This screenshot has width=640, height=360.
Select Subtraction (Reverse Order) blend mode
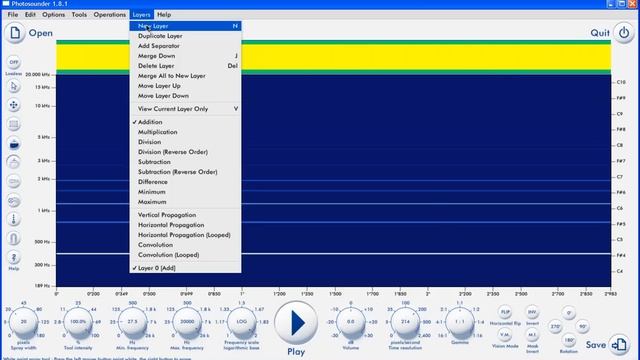(185, 172)
